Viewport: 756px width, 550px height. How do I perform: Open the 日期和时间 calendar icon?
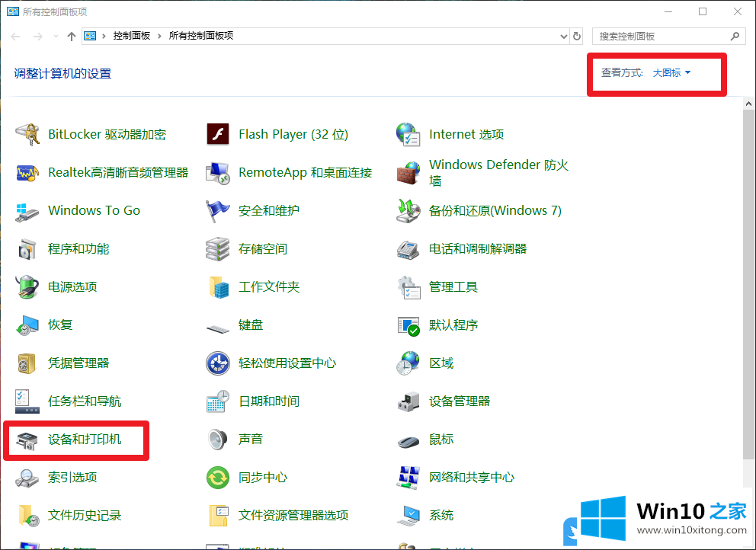coord(217,401)
